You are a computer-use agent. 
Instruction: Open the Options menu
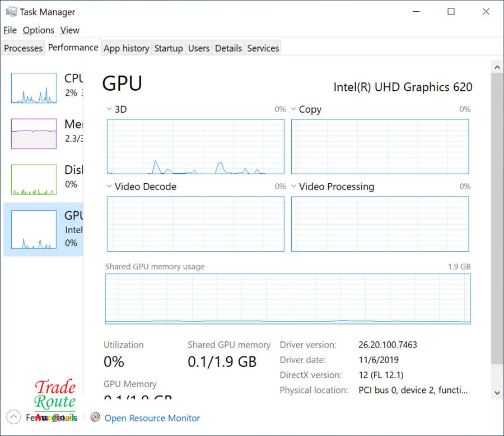coord(38,30)
